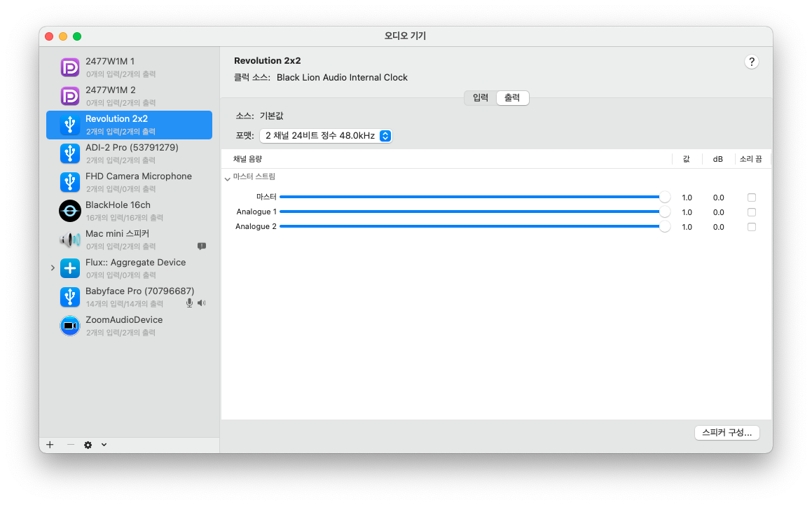Mute the Analogue 1 channel checkbox
This screenshot has height=505, width=812.
pyautogui.click(x=752, y=212)
